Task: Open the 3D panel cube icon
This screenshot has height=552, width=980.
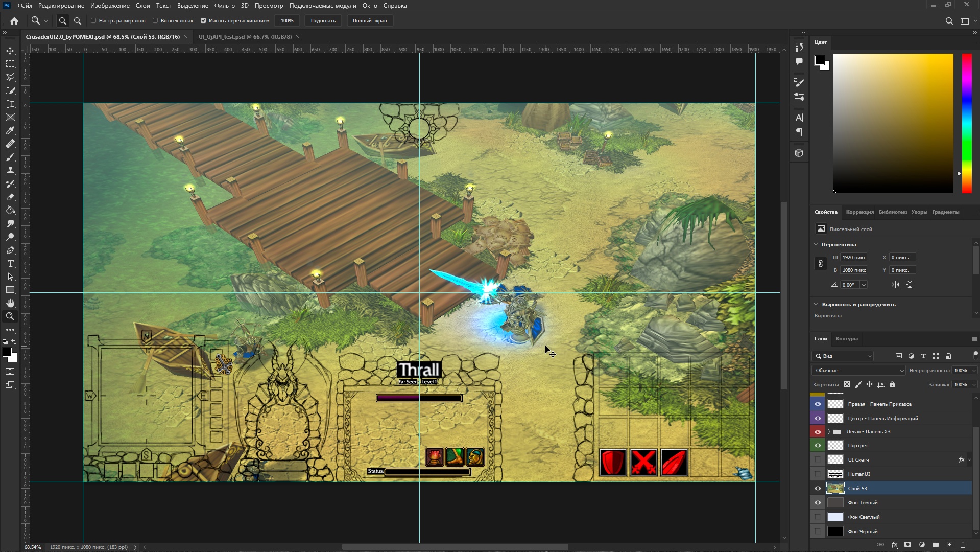Action: point(799,153)
